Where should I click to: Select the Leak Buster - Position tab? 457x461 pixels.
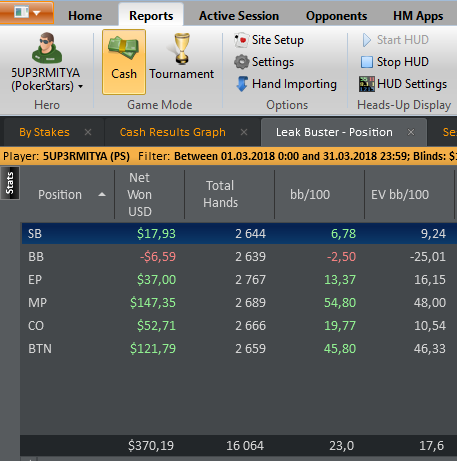(x=334, y=132)
